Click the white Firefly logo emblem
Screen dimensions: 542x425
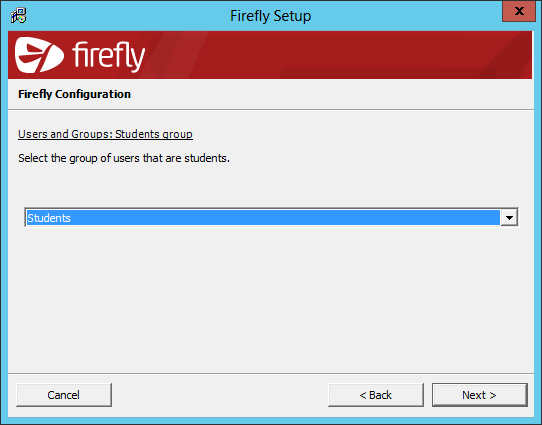pyautogui.click(x=39, y=55)
